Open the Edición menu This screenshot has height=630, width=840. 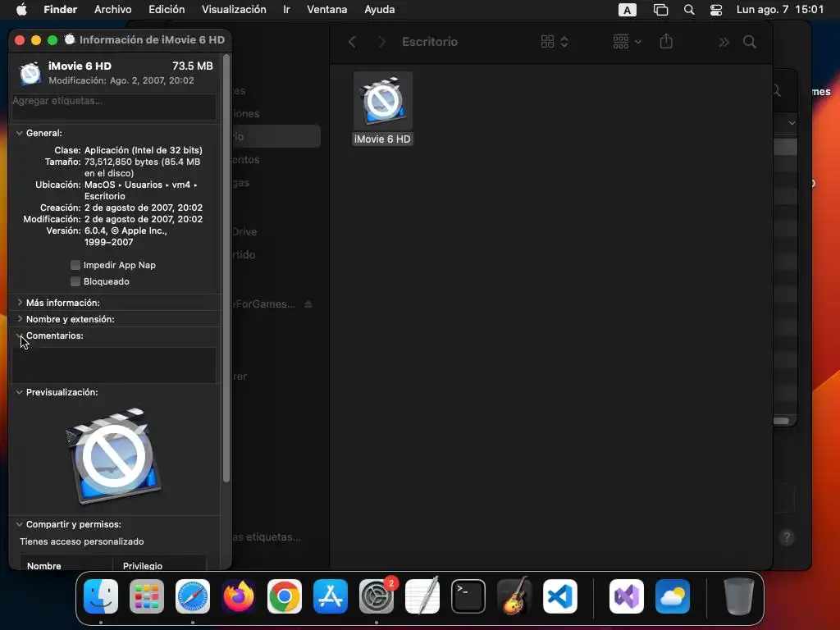[x=167, y=10]
